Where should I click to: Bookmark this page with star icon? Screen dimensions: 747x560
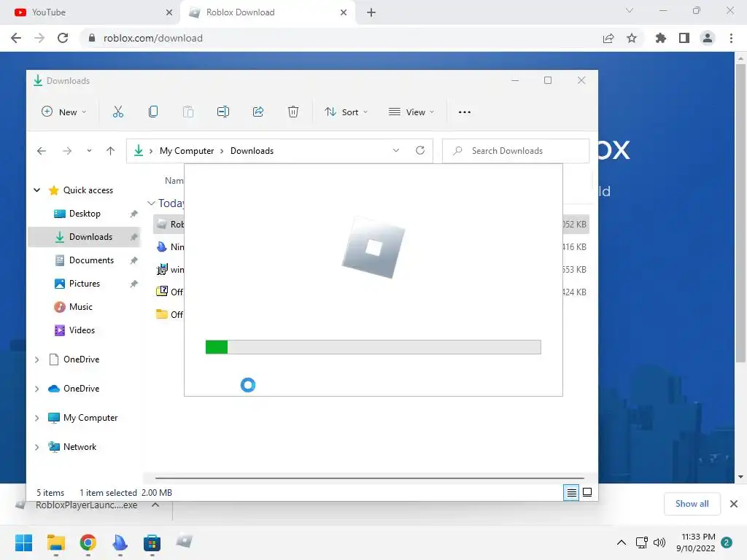(632, 38)
